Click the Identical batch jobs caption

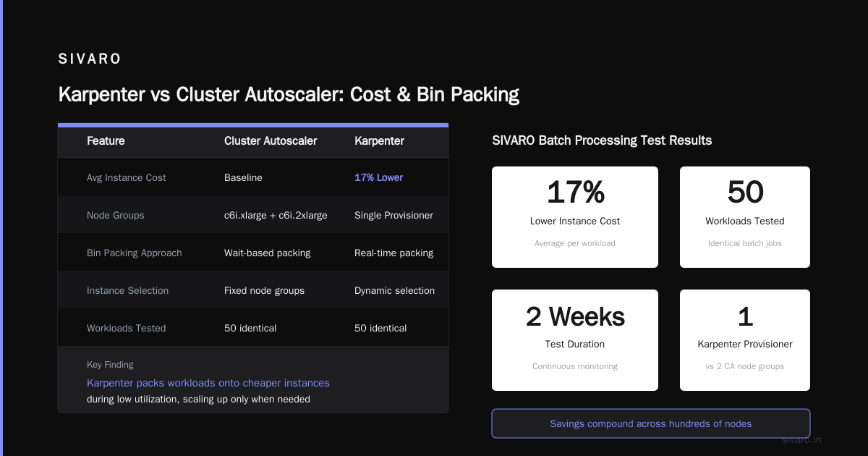tap(745, 243)
